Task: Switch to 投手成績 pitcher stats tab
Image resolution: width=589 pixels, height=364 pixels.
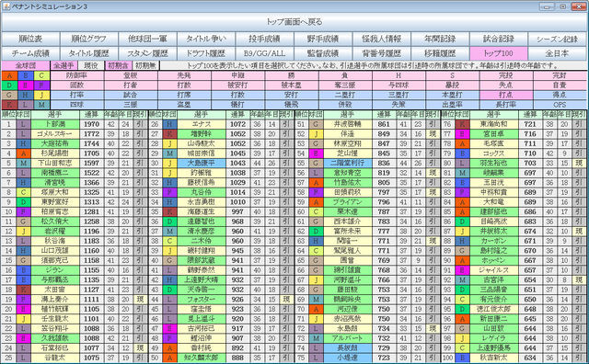Action: coord(264,39)
